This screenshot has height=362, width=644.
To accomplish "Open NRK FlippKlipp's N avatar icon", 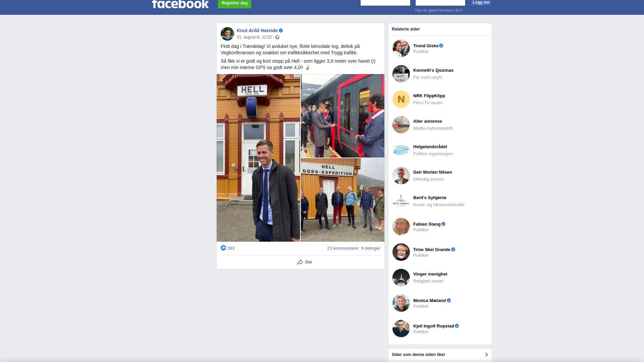I will coord(401,99).
